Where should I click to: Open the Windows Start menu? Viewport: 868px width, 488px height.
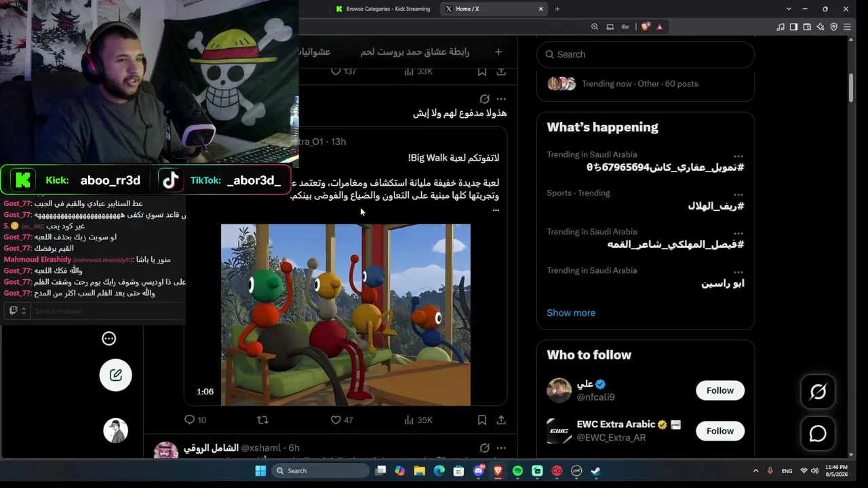(260, 471)
